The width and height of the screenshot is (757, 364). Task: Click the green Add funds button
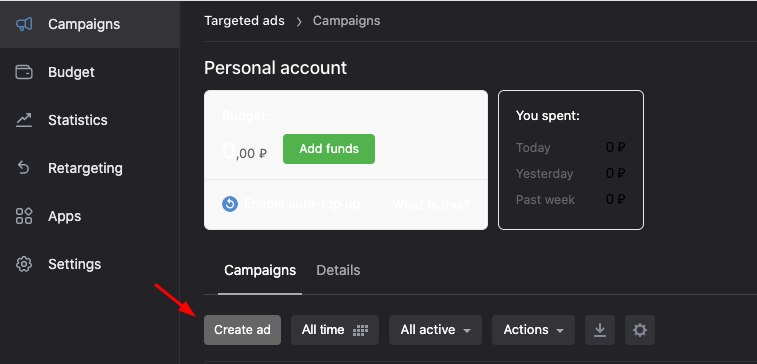329,149
